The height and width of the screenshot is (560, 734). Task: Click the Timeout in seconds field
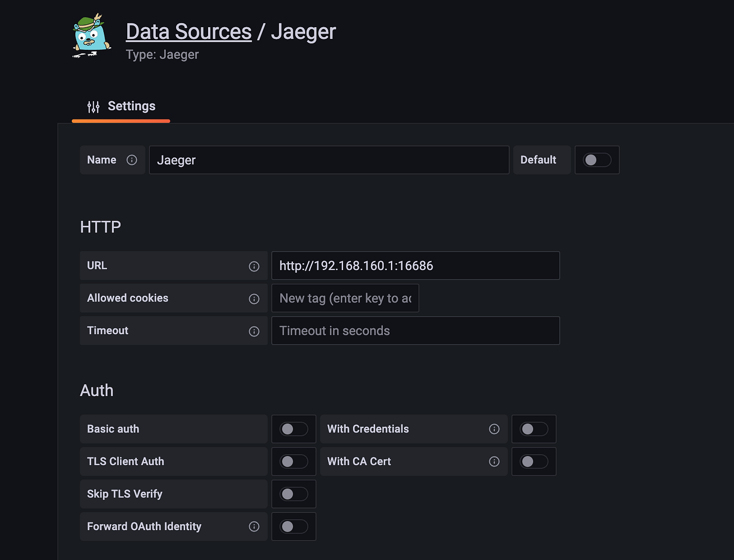416,331
